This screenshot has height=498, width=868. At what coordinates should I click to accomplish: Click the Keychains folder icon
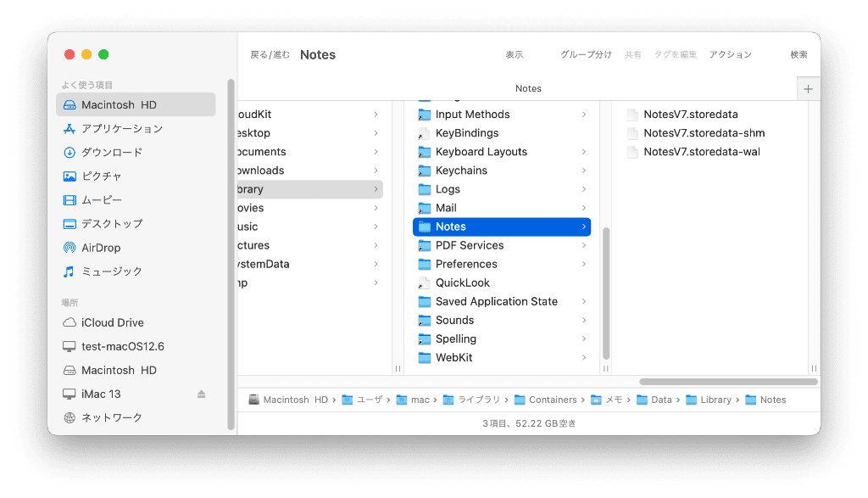point(425,171)
